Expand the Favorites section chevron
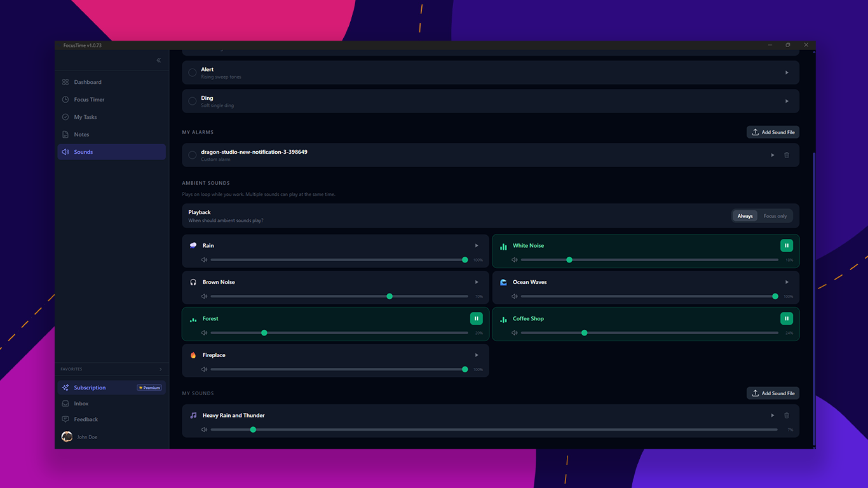The height and width of the screenshot is (488, 868). 160,369
